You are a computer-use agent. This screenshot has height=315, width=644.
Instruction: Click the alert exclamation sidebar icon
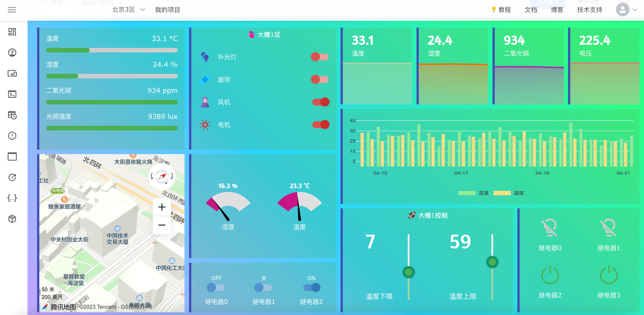pyautogui.click(x=12, y=136)
